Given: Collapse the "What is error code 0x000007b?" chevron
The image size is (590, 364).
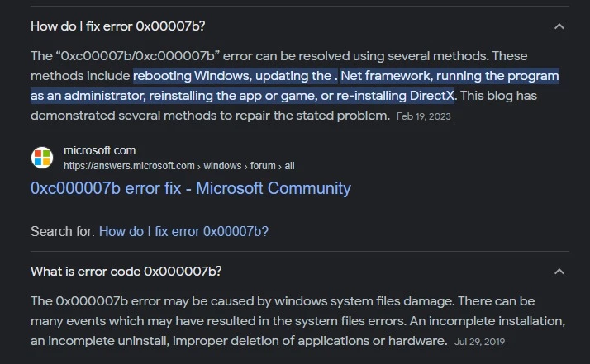Looking at the screenshot, I should [x=559, y=272].
